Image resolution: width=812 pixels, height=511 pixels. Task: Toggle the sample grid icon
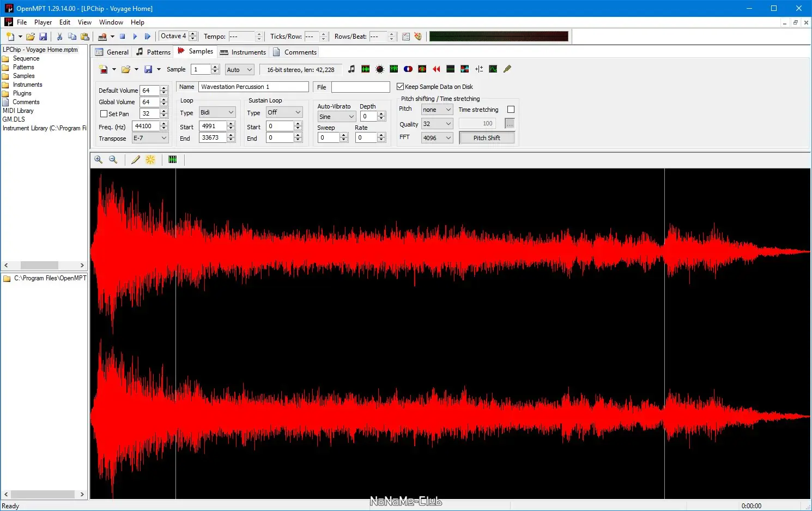(173, 160)
